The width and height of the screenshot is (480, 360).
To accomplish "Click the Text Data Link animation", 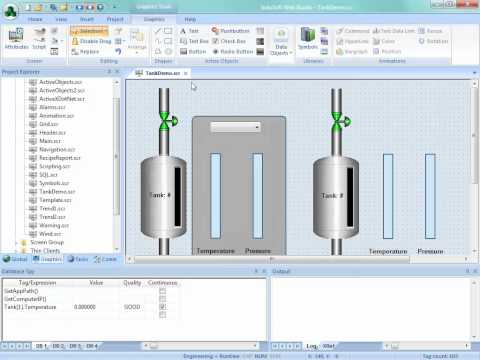I will point(394,31).
